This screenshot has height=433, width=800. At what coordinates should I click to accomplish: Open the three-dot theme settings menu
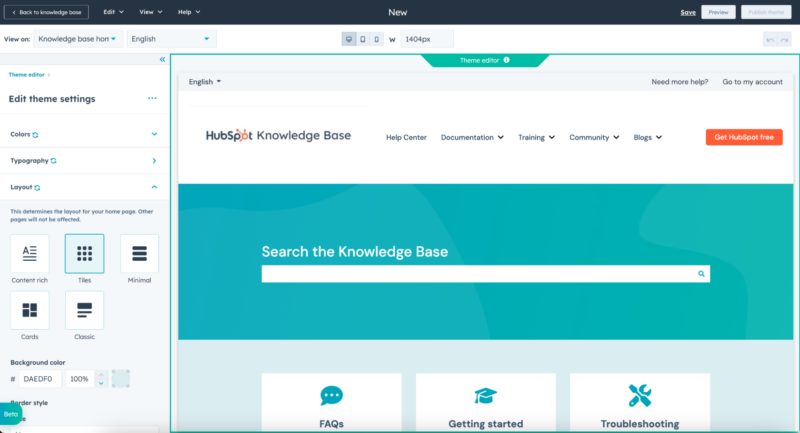point(152,98)
